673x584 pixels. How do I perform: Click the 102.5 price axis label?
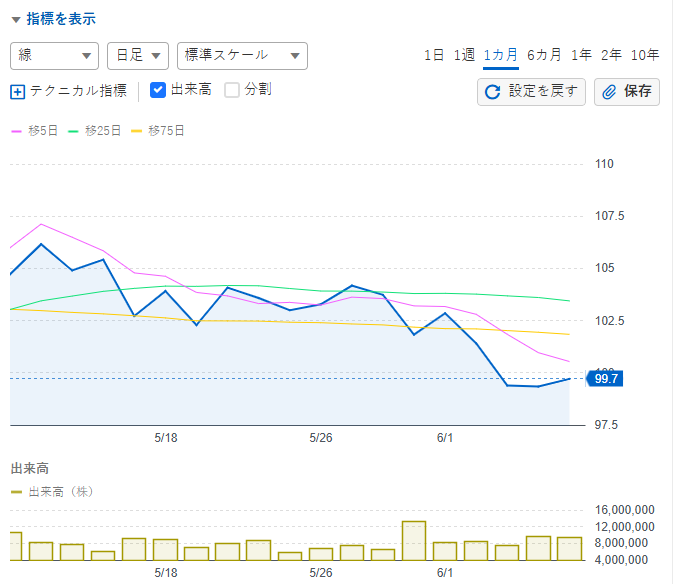[x=609, y=321]
